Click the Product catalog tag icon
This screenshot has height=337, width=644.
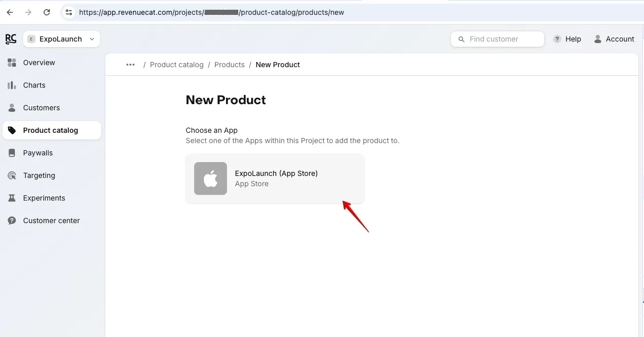12,130
